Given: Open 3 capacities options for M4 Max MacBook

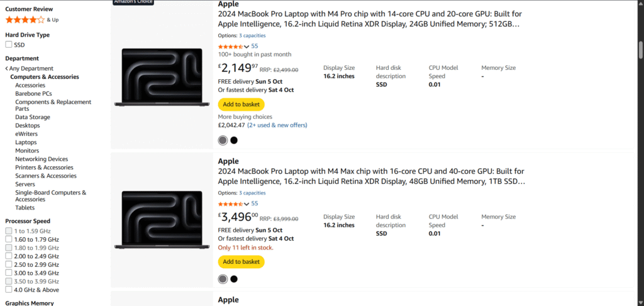Looking at the screenshot, I should (x=252, y=193).
